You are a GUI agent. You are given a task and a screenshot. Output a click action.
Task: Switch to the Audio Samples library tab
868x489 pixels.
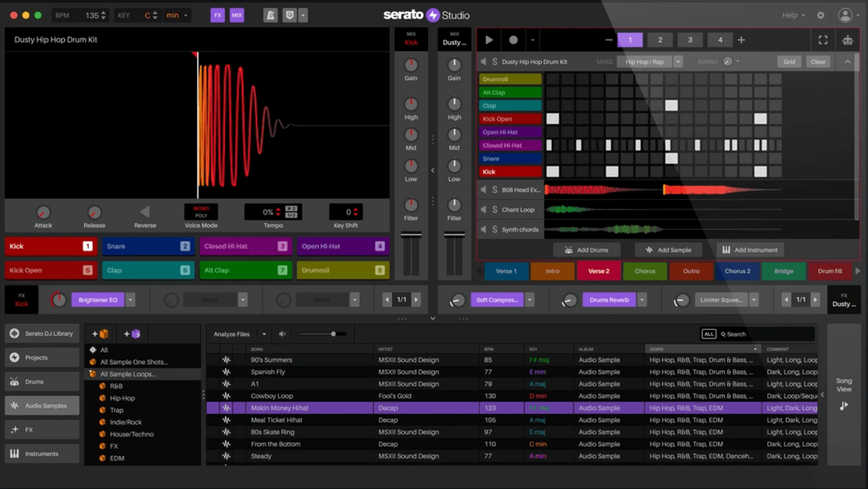[x=42, y=406]
